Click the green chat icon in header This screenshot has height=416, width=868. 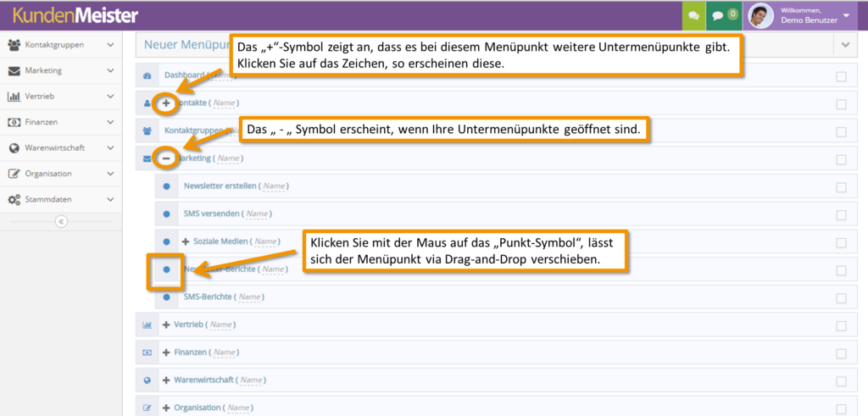coord(693,15)
